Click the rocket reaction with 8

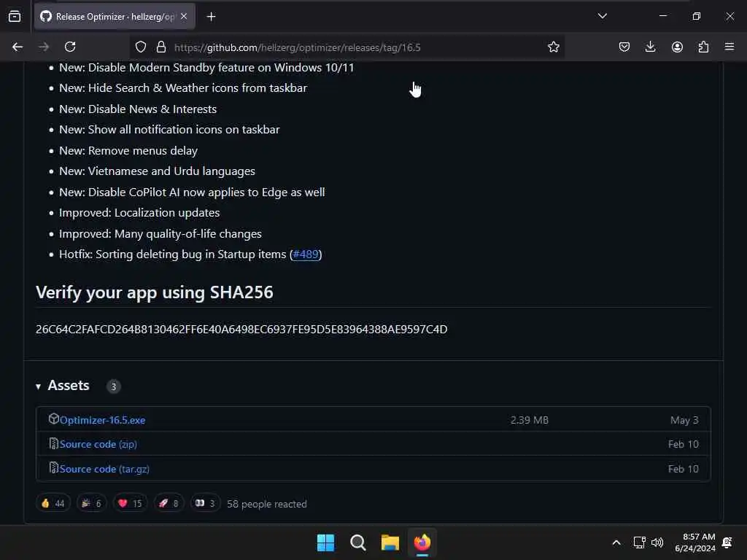coord(169,503)
